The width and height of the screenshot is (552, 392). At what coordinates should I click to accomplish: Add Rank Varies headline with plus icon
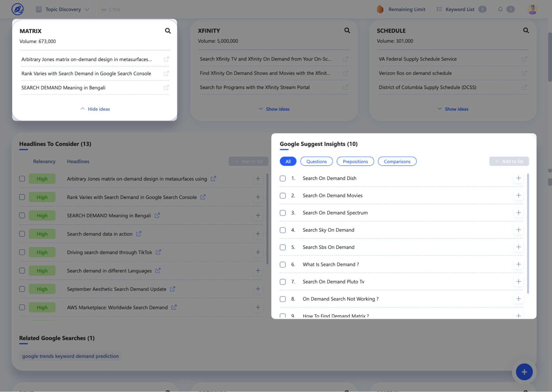click(258, 197)
